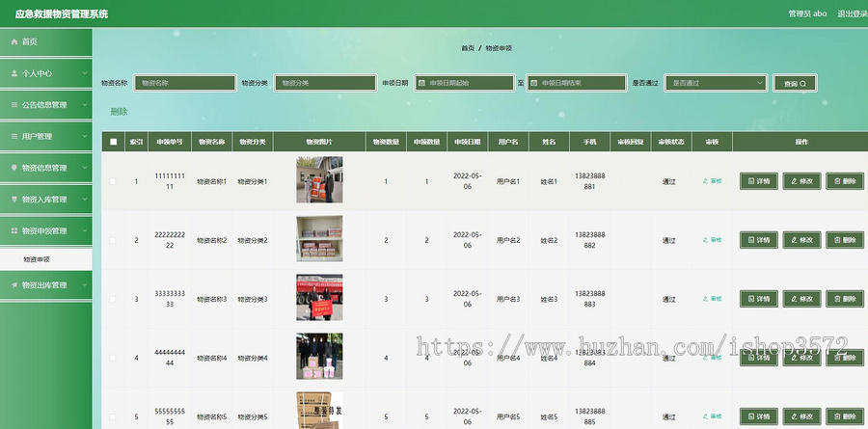This screenshot has height=429, width=868.
Task: Check the checkbox for row 3
Action: 113,299
